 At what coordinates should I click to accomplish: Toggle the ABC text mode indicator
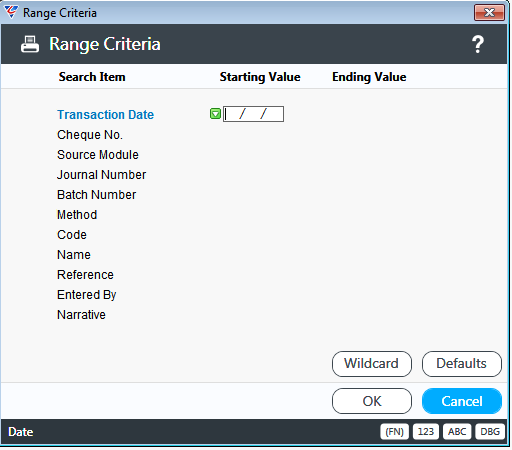457,432
